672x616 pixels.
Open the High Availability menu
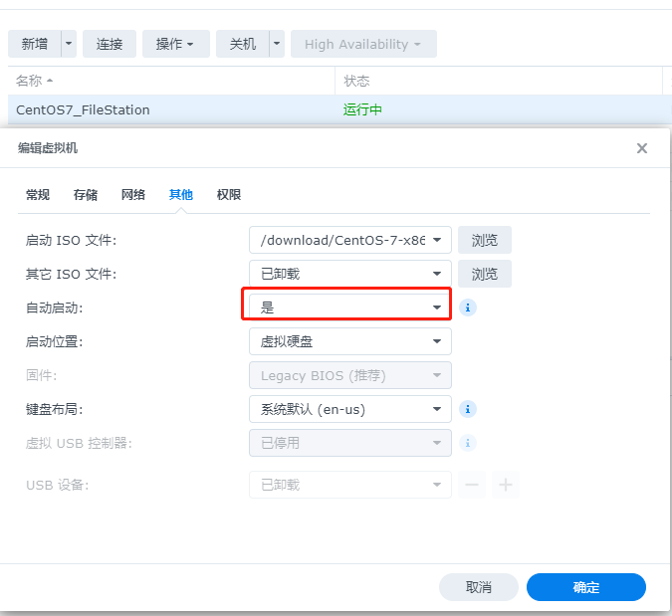(x=363, y=44)
